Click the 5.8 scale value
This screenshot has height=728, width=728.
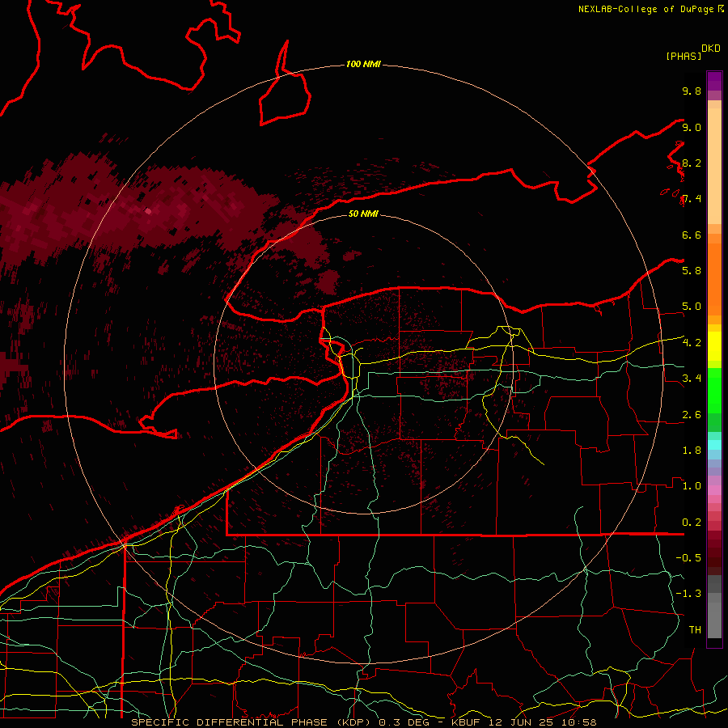coord(692,271)
